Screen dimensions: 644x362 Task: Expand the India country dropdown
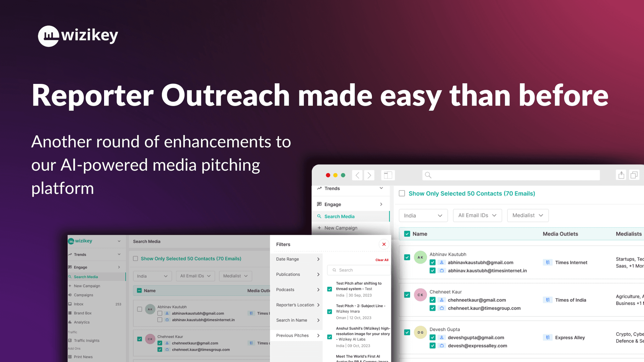(x=422, y=215)
